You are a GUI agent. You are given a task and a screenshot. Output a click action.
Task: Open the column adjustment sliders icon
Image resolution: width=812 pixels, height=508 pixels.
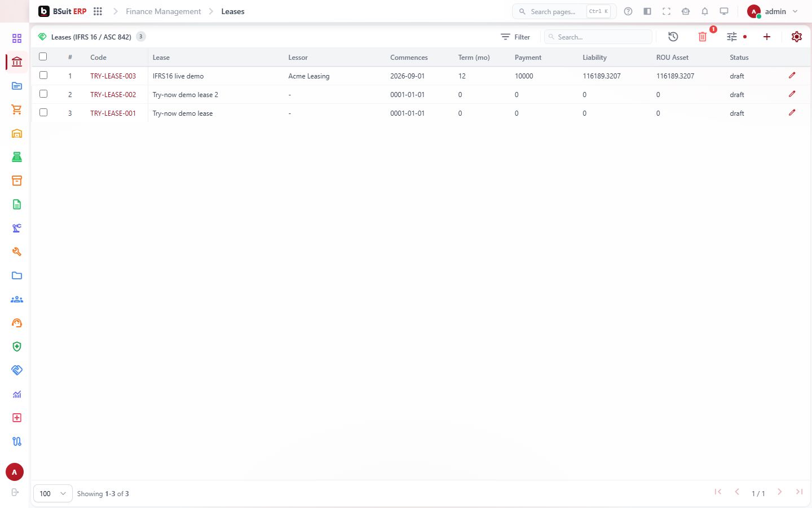click(732, 37)
